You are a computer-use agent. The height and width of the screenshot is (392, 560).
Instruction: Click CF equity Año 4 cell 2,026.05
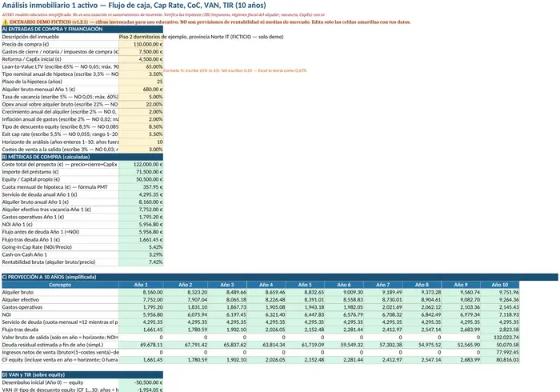(x=266, y=360)
